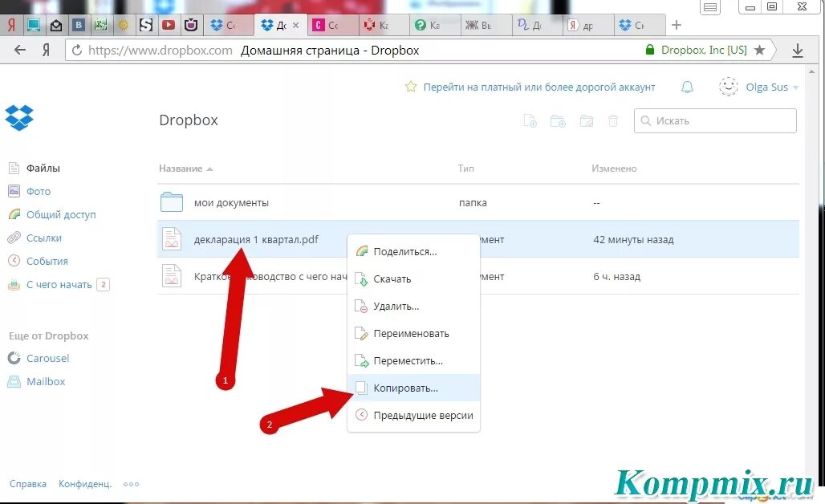The width and height of the screenshot is (825, 504).
Task: Expand the Olga Sus account dropdown arrow
Action: pyautogui.click(x=795, y=87)
